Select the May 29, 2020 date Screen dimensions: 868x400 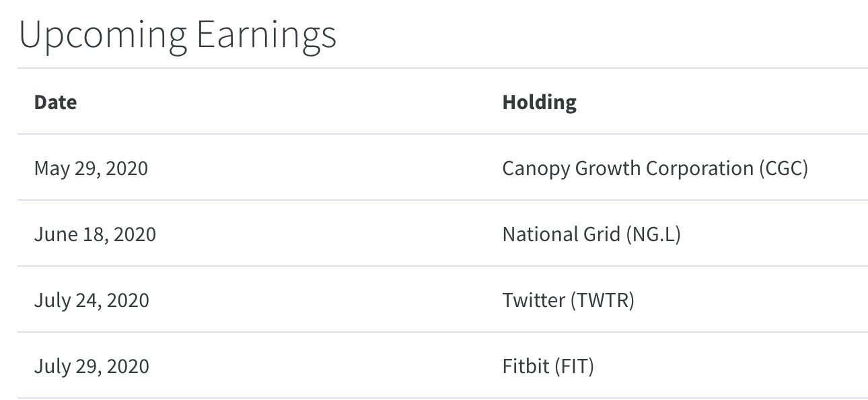pos(91,168)
